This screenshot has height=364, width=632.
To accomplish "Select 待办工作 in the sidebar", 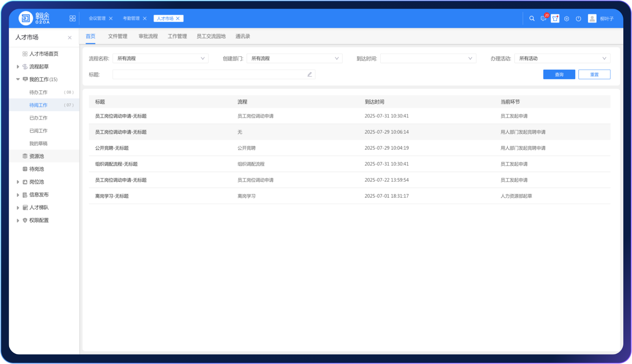I will pos(38,92).
